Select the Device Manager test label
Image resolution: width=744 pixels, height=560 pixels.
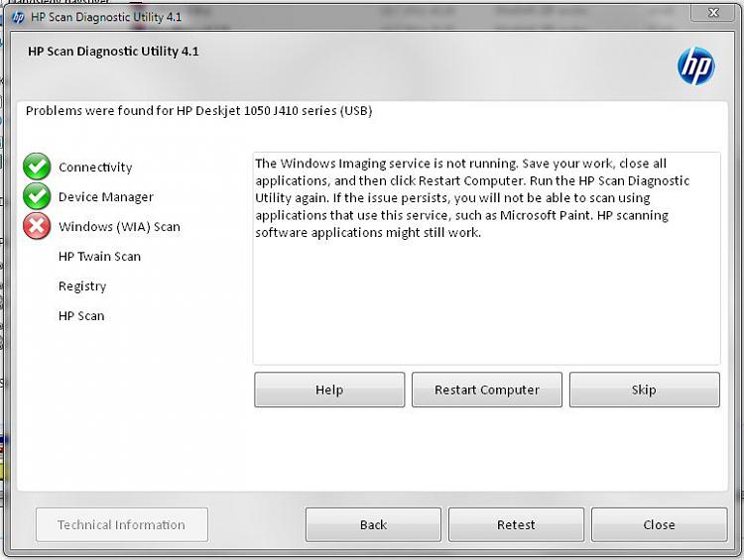click(x=106, y=197)
